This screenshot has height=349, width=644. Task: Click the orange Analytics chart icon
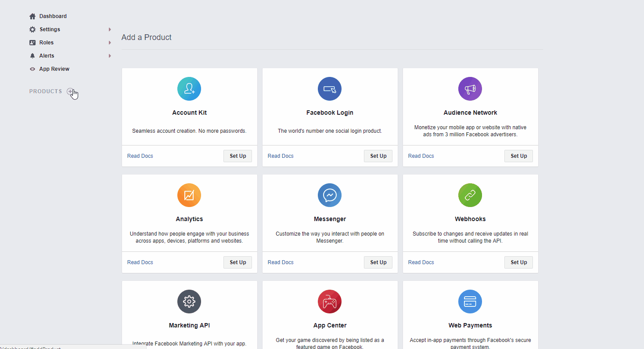pyautogui.click(x=189, y=195)
